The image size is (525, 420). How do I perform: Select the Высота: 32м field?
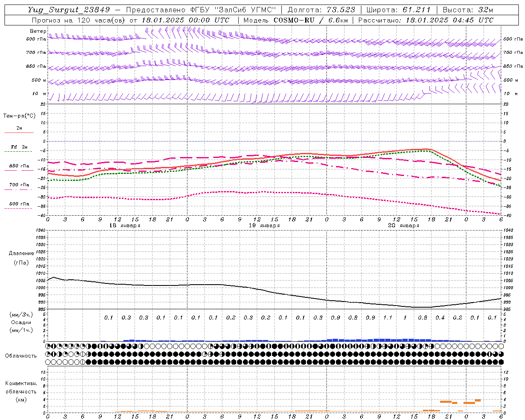pos(468,10)
